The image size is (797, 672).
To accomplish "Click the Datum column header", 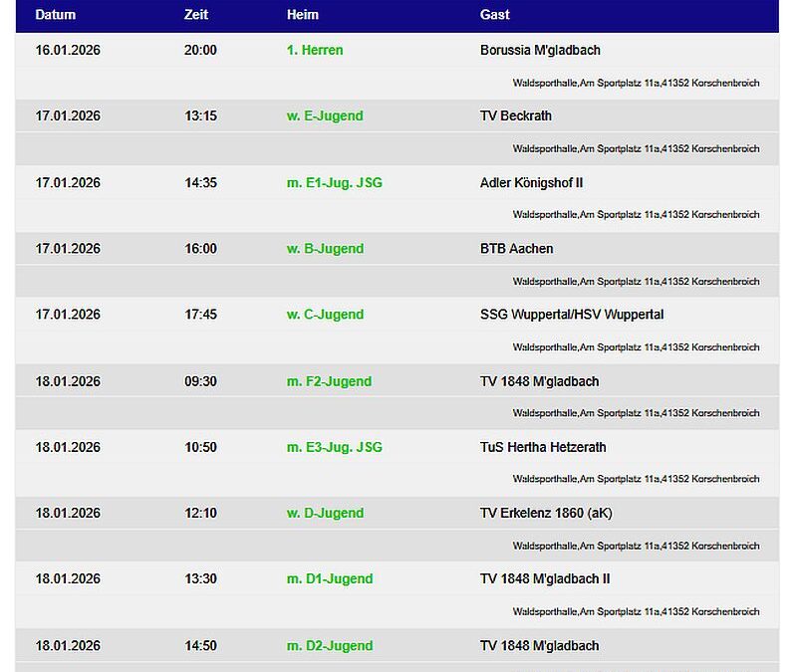I will click(55, 15).
